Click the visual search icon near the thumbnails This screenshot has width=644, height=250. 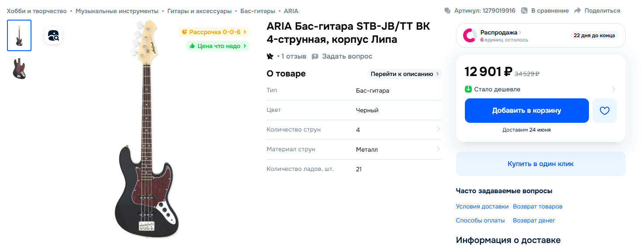point(53,35)
